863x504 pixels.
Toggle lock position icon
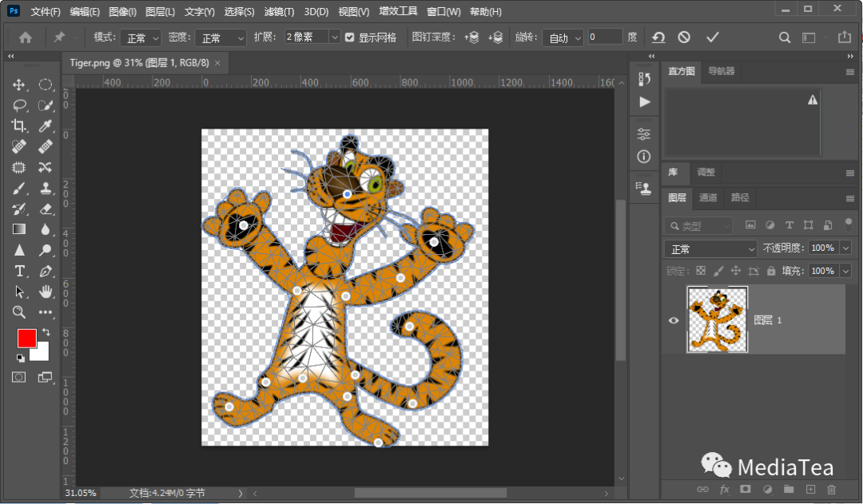736,271
